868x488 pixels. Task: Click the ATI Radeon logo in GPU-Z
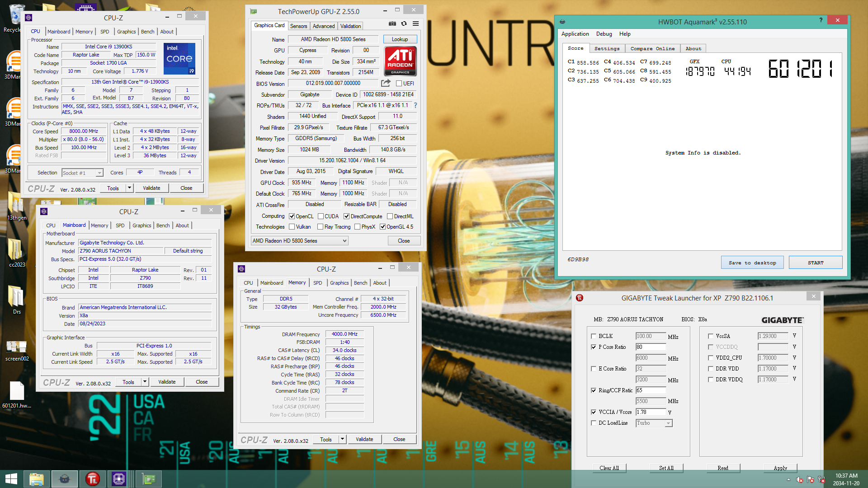point(400,61)
